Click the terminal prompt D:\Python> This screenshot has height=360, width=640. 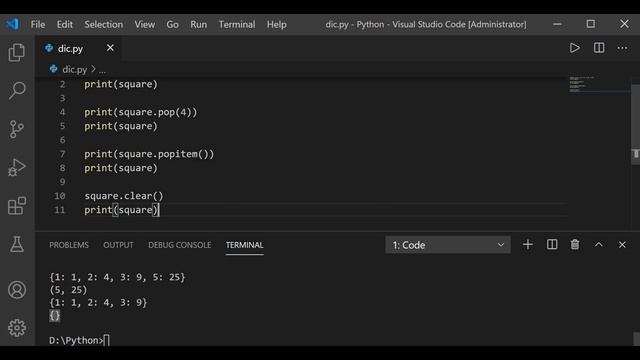(x=76, y=340)
